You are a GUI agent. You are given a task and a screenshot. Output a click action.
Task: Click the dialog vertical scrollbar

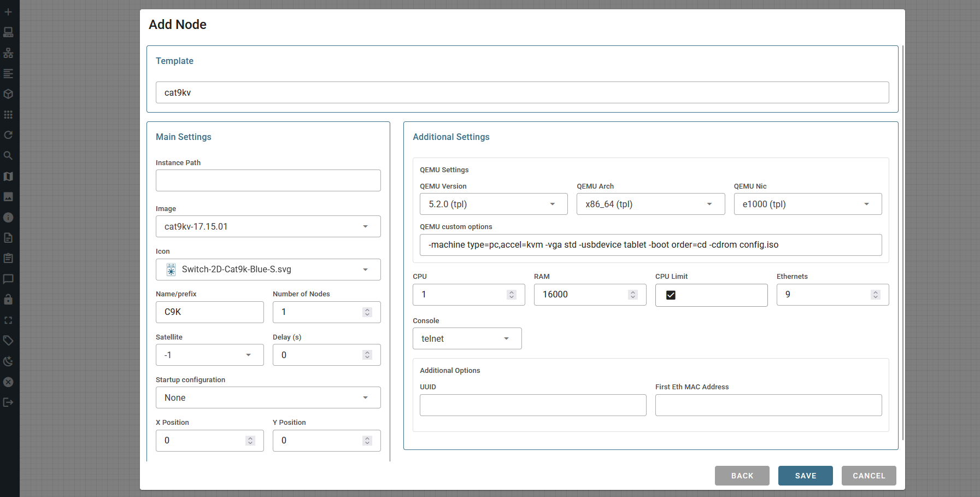point(903,243)
